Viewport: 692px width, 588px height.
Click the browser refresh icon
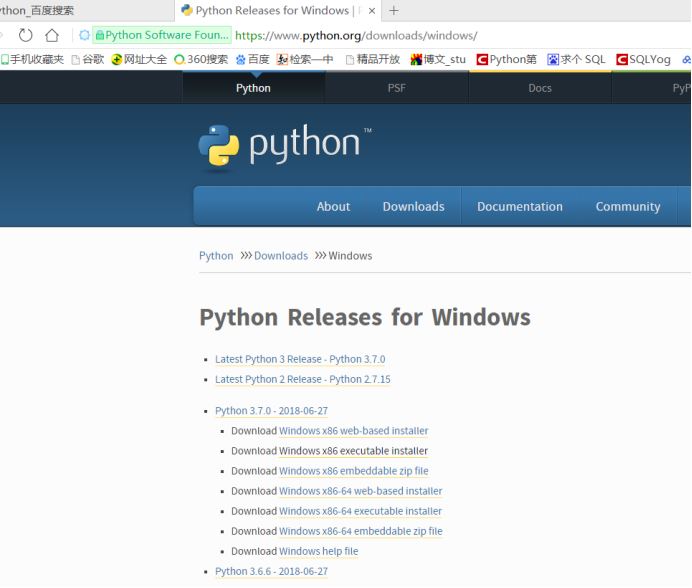click(x=26, y=35)
